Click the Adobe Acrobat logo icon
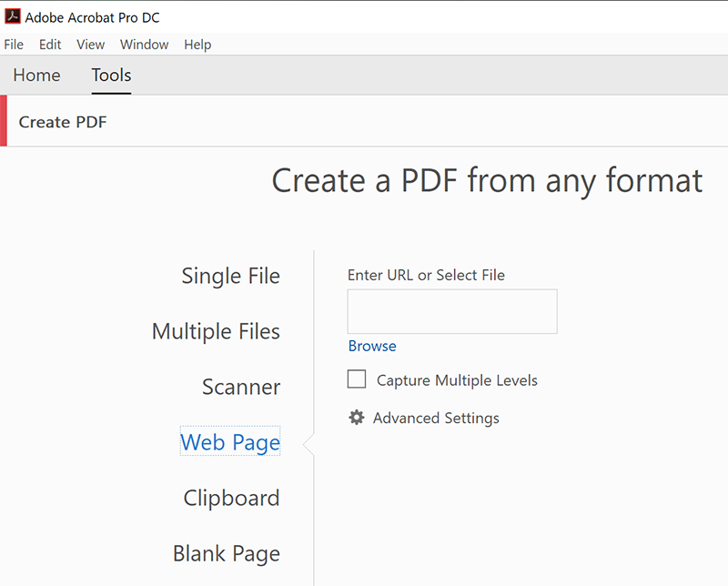The width and height of the screenshot is (728, 586). pos(13,16)
